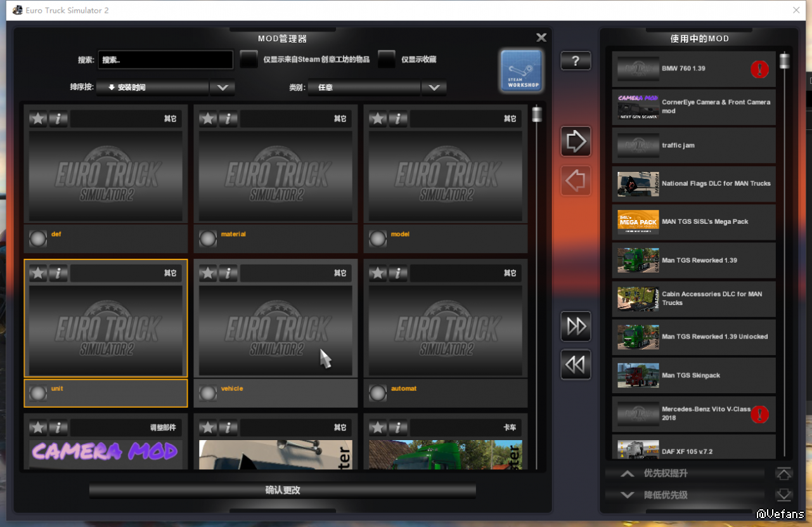
Task: Select CornerEye Camera & Front Camera mod
Action: pos(693,107)
